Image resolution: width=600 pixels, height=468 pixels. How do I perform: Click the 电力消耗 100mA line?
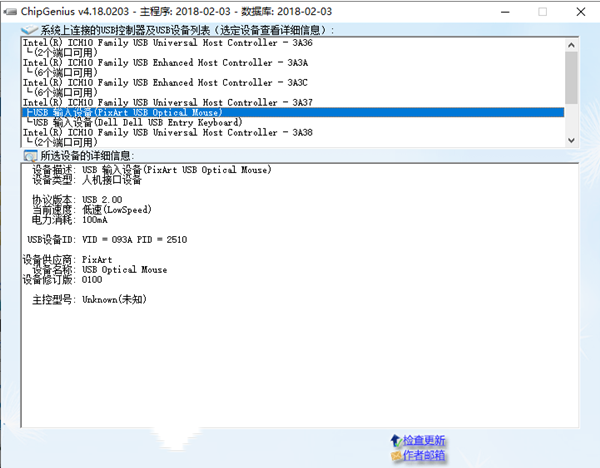click(70, 220)
